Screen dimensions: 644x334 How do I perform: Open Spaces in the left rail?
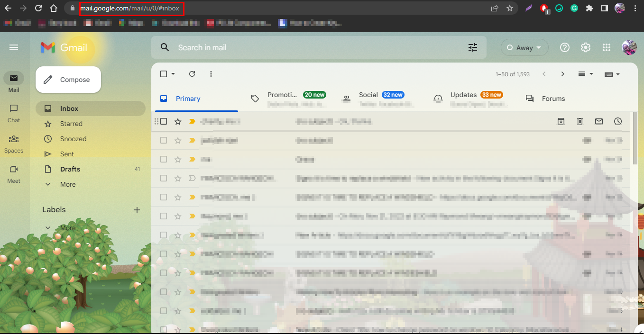pos(14,144)
